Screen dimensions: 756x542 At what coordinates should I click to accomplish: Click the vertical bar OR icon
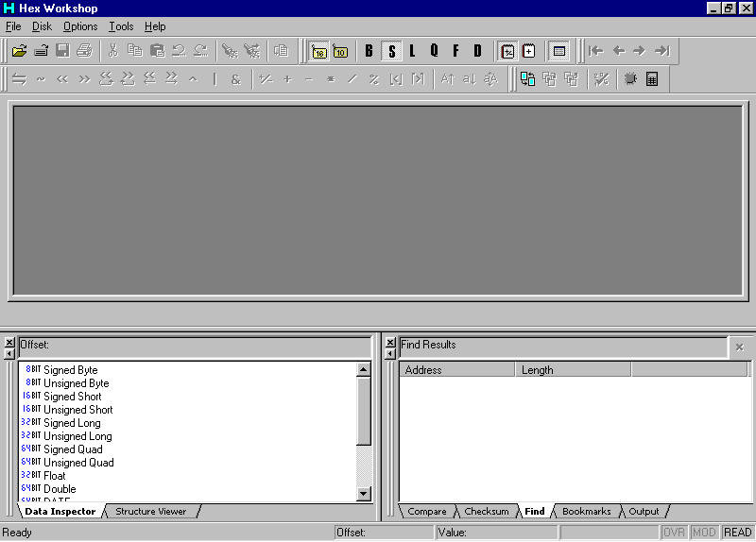(215, 79)
